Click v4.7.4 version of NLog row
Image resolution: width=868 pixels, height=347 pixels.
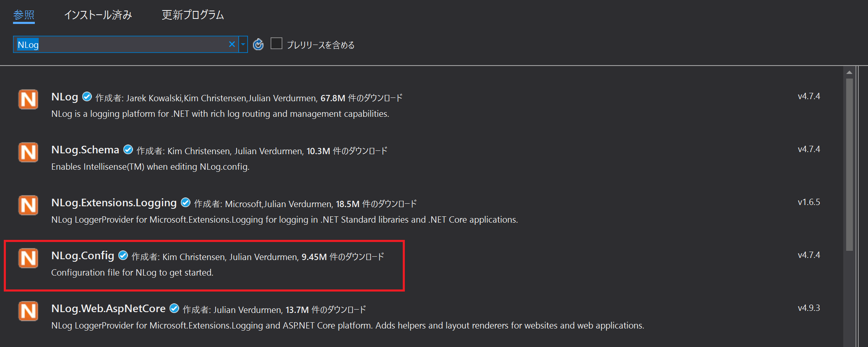pos(809,96)
